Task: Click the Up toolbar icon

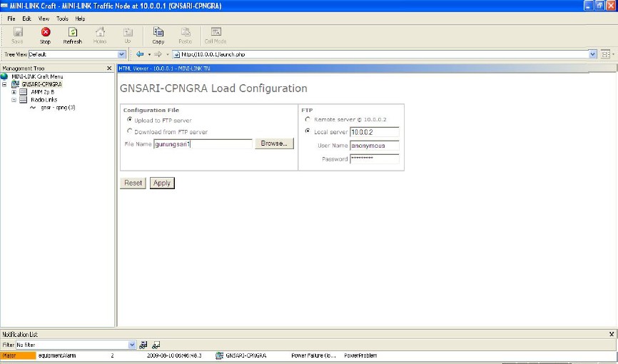Action: 128,32
